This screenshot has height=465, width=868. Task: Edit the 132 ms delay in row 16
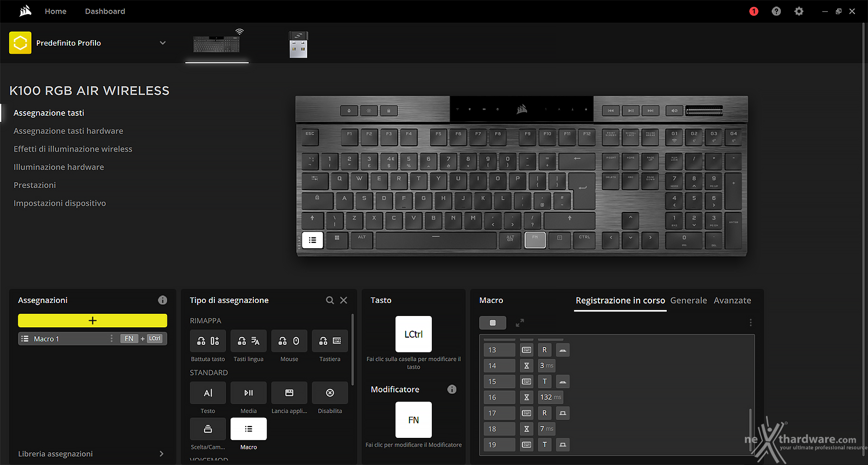click(551, 397)
